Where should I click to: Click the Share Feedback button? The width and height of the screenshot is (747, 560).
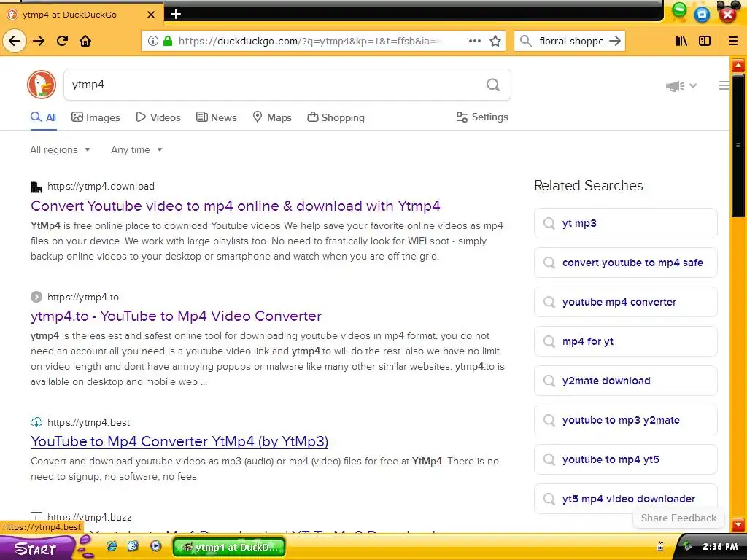pos(678,518)
